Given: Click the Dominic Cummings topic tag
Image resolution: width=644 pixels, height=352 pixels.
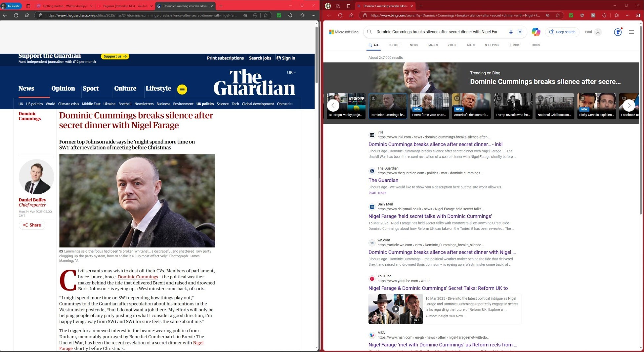Looking at the screenshot, I should [30, 116].
